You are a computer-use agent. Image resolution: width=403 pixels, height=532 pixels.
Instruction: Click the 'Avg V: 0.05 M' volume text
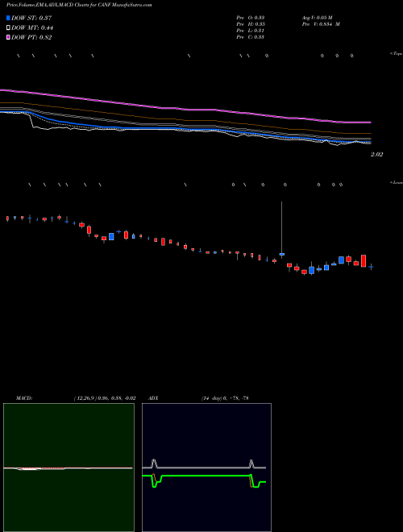[x=318, y=18]
